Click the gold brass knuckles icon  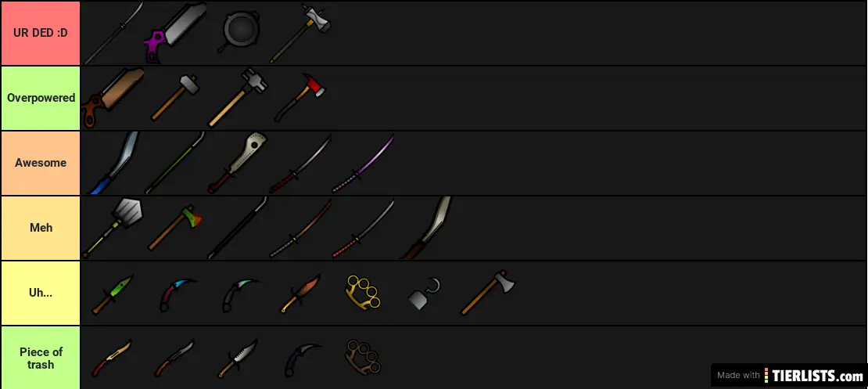pyautogui.click(x=363, y=293)
